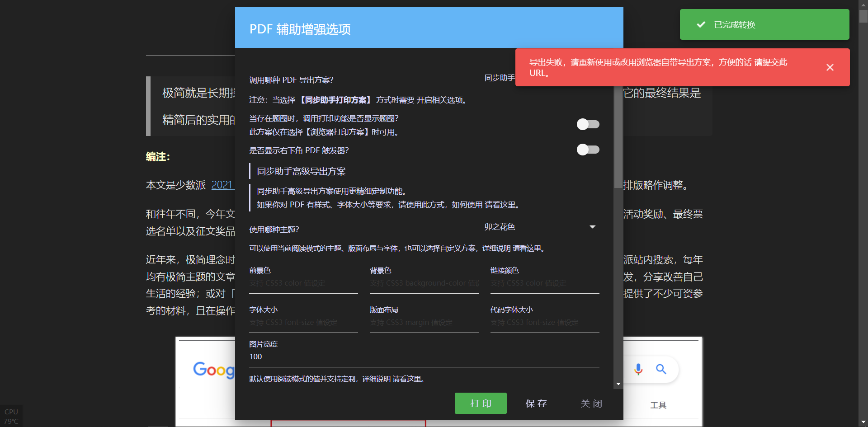Enable the toggle for showing title image when printing
Image resolution: width=868 pixels, height=427 pixels.
[x=588, y=124]
